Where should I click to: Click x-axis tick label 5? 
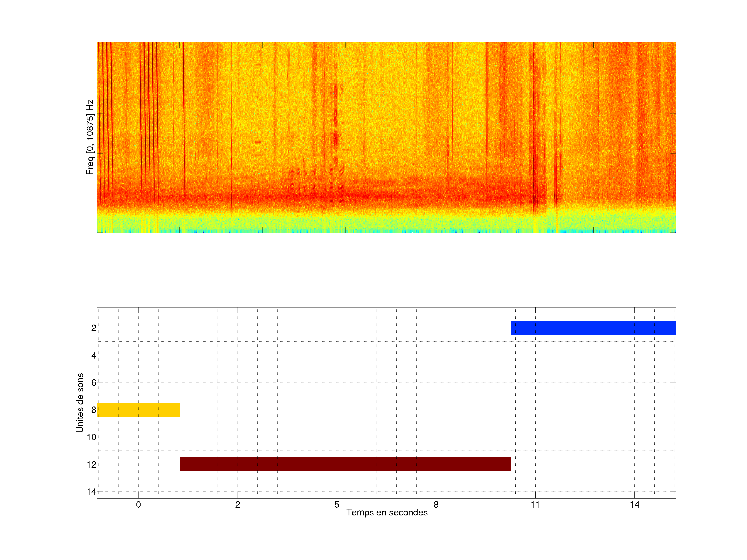tap(337, 505)
